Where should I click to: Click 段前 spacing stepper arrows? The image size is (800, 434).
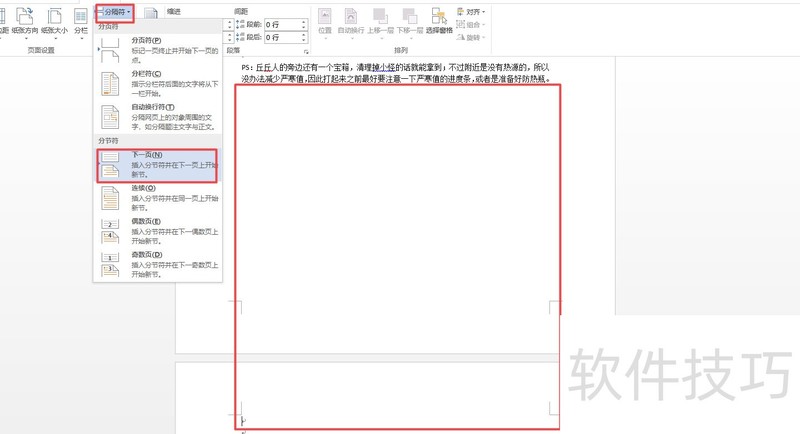pyautogui.click(x=304, y=24)
